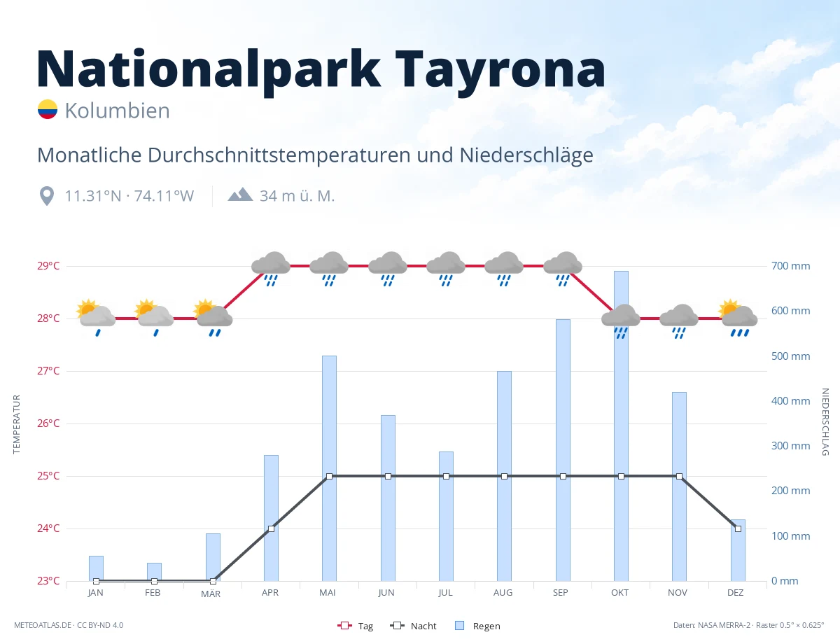
Task: Click the country label 'Kolumbien'
Action: (x=117, y=111)
